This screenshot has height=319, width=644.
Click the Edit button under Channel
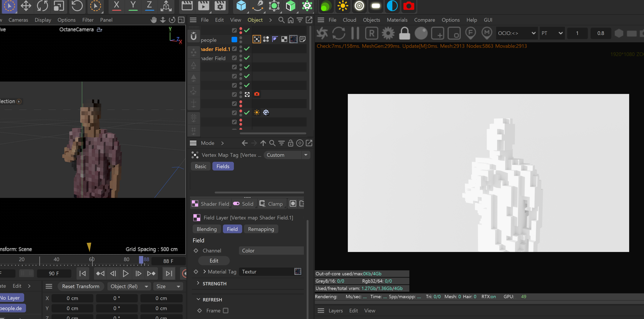pyautogui.click(x=214, y=261)
